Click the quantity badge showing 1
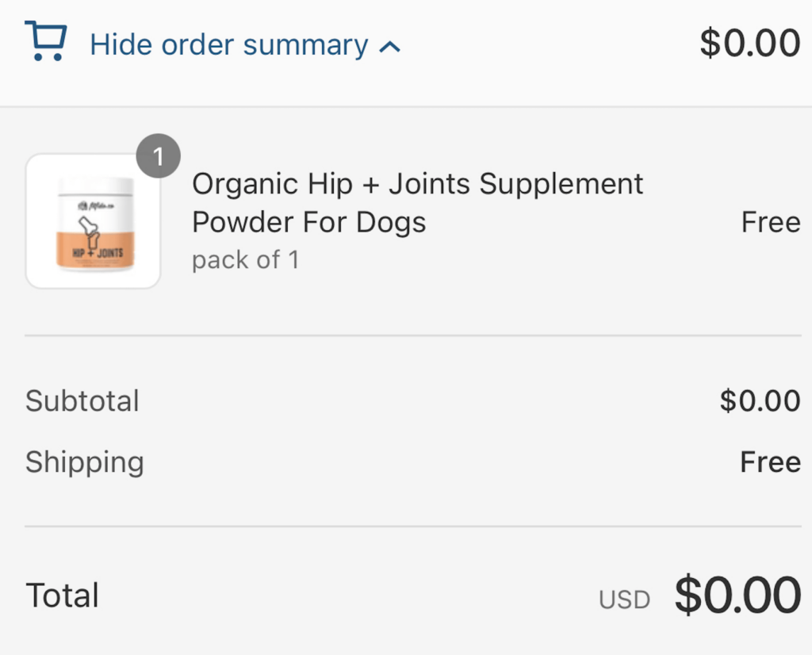Viewport: 812px width, 655px height. click(158, 157)
